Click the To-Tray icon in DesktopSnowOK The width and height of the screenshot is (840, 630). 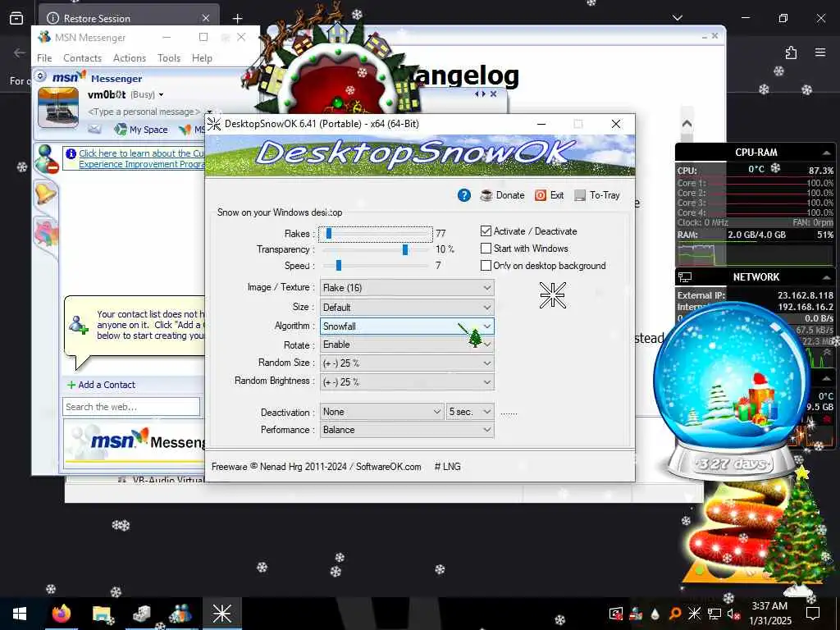pos(580,195)
